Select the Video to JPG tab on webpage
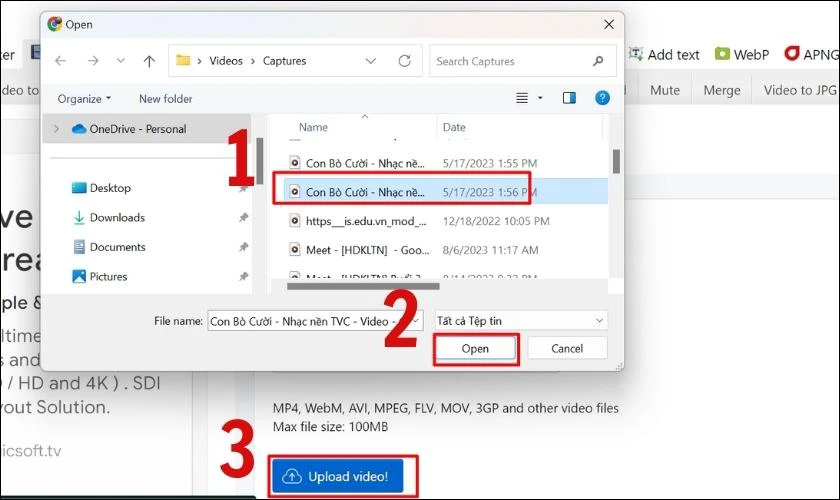Viewport: 840px width, 500px height. (x=800, y=90)
